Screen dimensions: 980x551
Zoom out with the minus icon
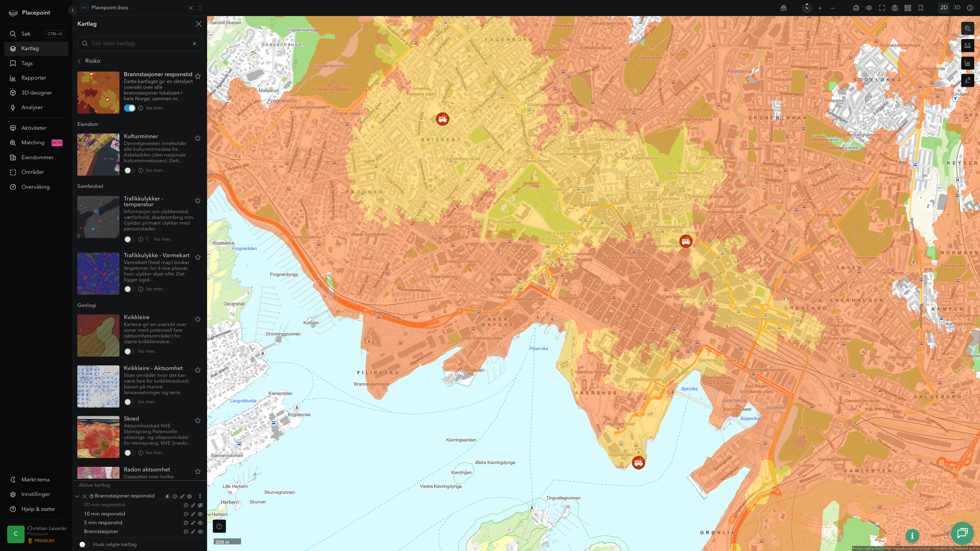[x=833, y=8]
